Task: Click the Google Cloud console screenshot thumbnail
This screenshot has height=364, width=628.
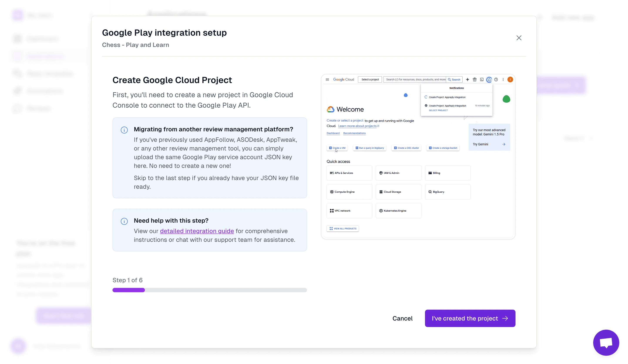Action: (x=418, y=156)
